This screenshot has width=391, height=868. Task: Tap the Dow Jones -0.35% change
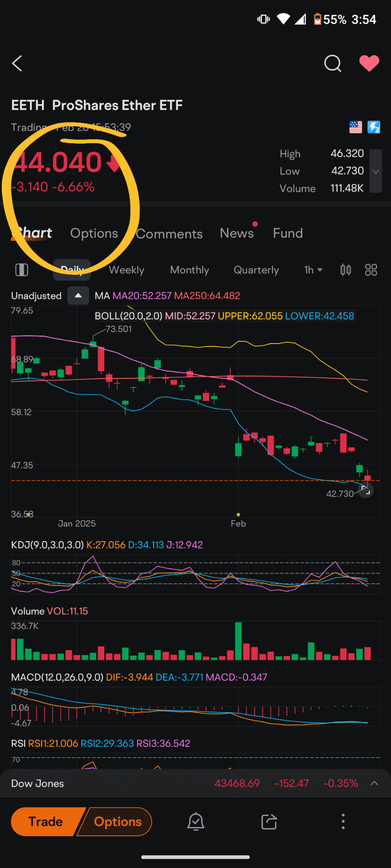341,783
